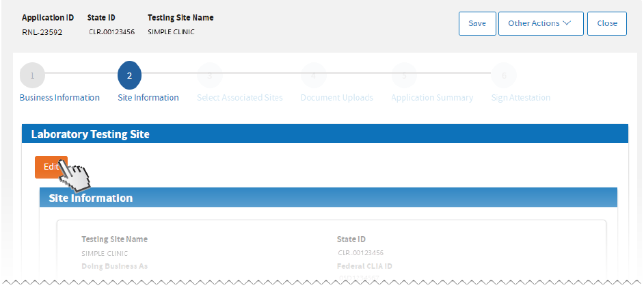
Task: Select Application ID value RNL-23592
Action: (x=42, y=31)
